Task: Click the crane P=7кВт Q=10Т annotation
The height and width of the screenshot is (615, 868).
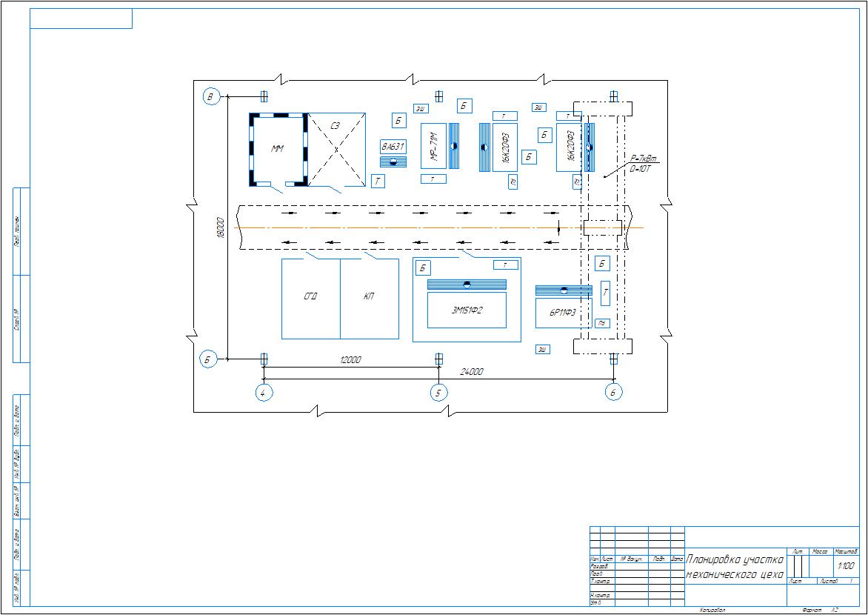Action: click(643, 164)
